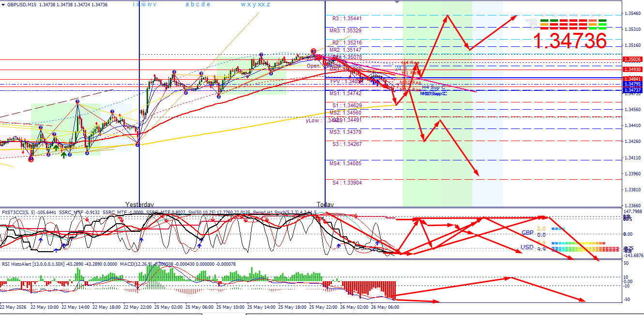Click the red 1.34841 price tag on axis

[632, 79]
